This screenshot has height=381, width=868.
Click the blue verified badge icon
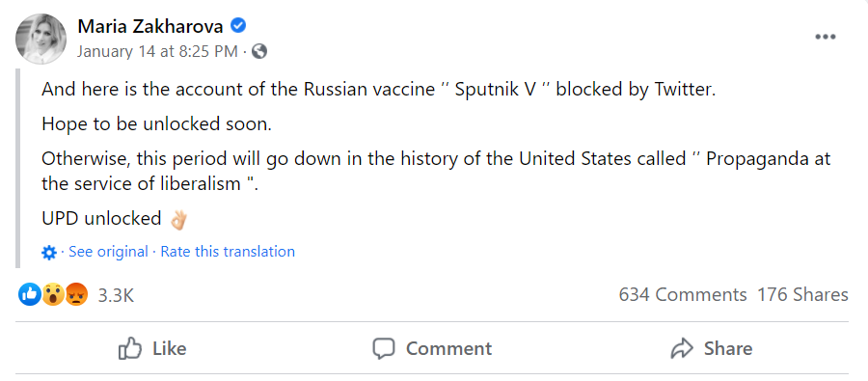pyautogui.click(x=238, y=25)
